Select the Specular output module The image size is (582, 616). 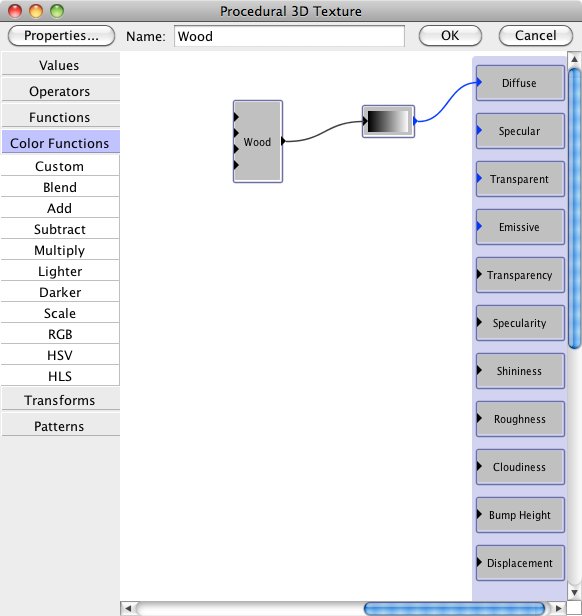click(x=520, y=131)
